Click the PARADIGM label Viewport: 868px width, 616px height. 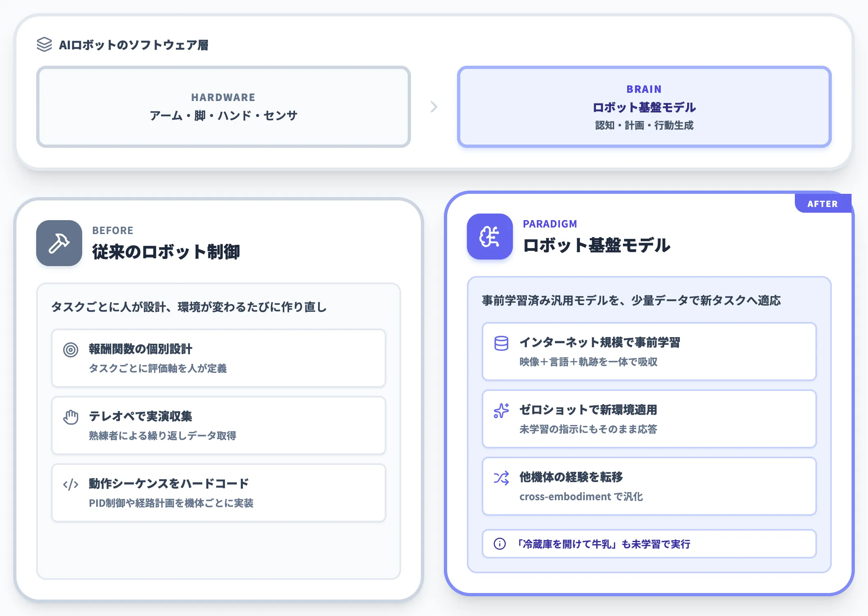click(x=550, y=224)
